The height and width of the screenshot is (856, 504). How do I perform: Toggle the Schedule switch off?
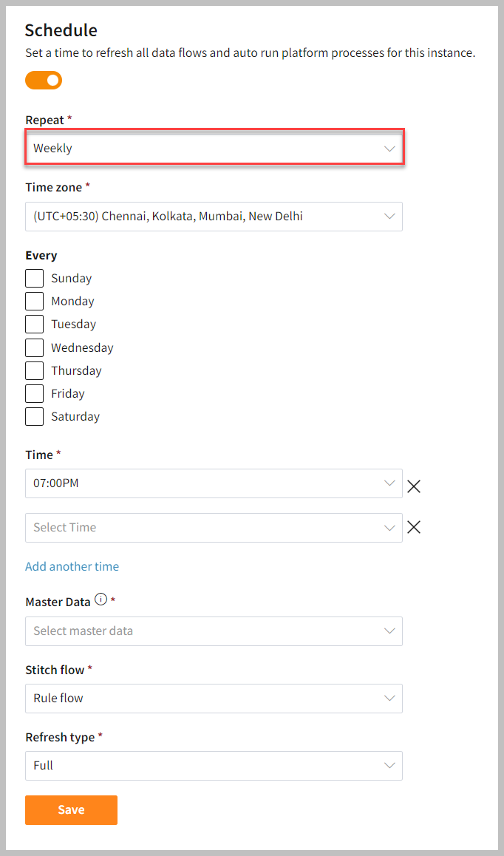click(x=44, y=81)
